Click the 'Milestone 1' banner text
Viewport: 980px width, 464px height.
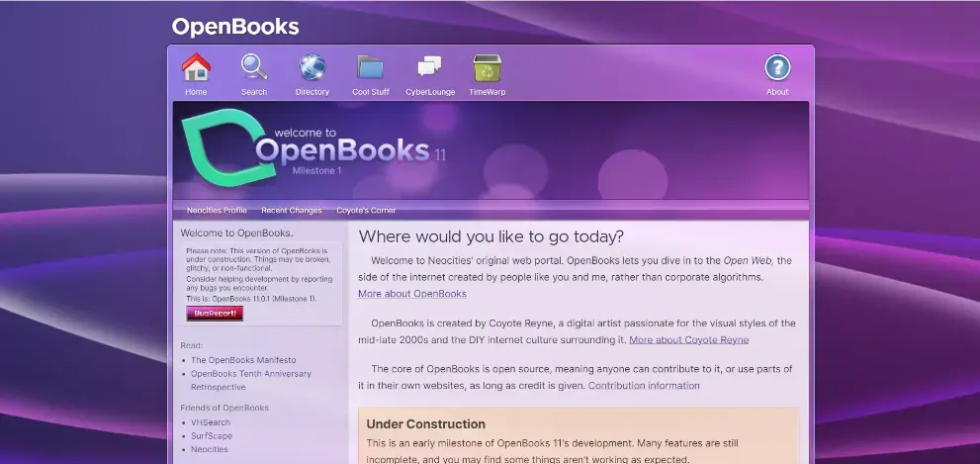coord(316,171)
